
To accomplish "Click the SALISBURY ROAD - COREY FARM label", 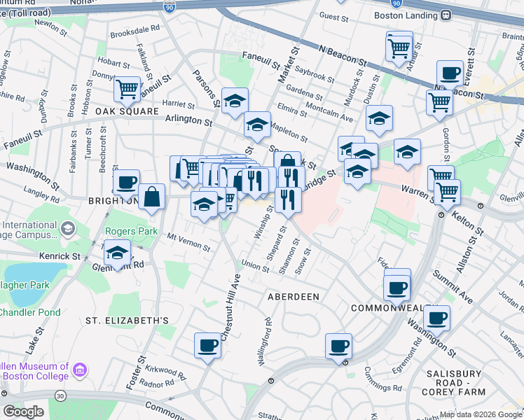I will point(453,383).
